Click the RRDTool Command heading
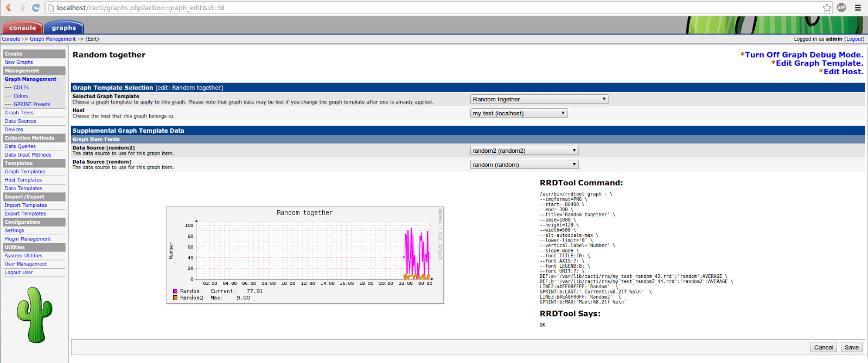 point(581,183)
